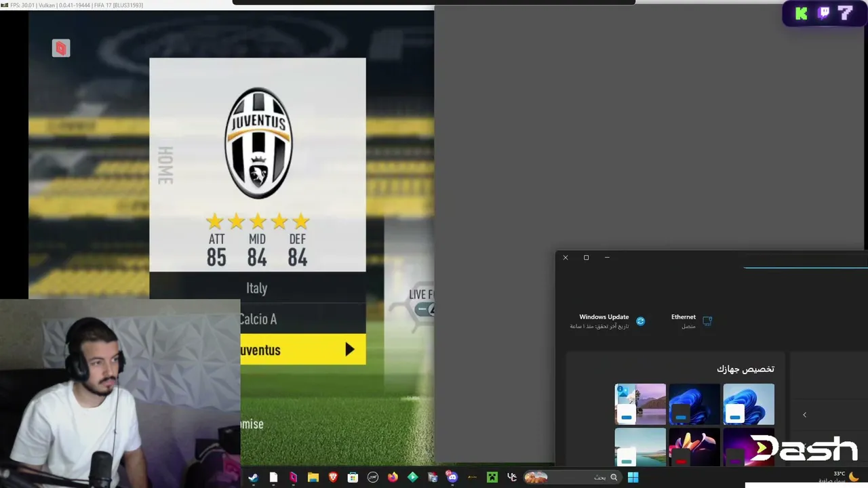Click the five-star team rating
The image size is (868, 488).
point(258,221)
